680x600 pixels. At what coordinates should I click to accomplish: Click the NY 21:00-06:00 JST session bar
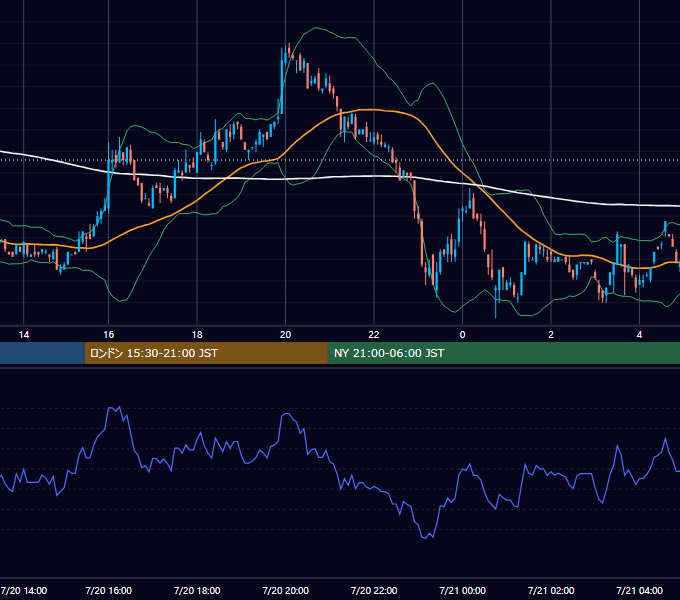pyautogui.click(x=503, y=353)
